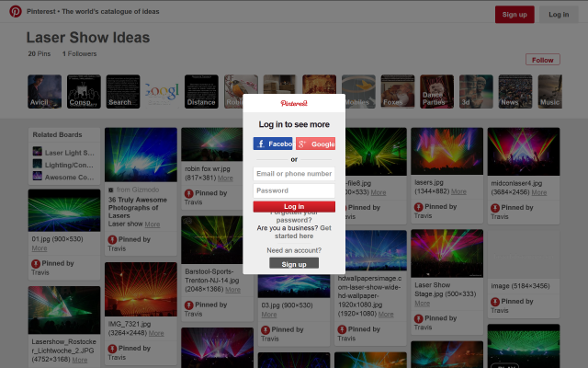Open the Google logo board thumbnail

(x=162, y=92)
